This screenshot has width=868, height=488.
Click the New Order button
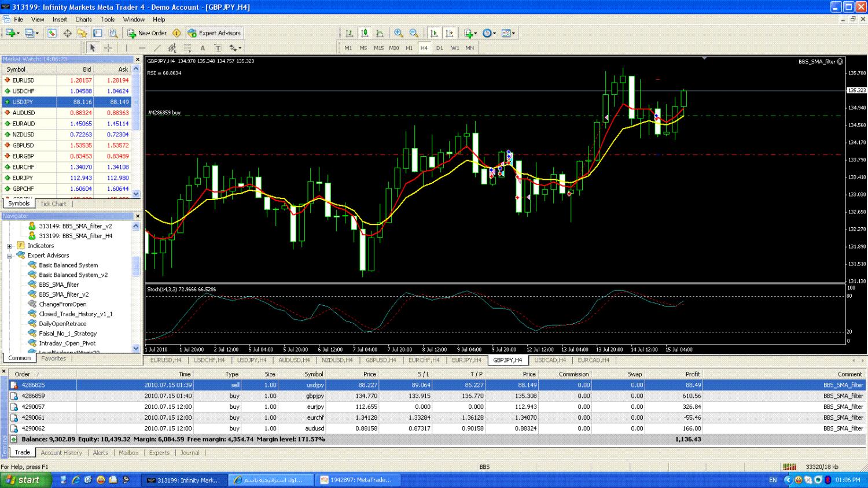[x=147, y=34]
